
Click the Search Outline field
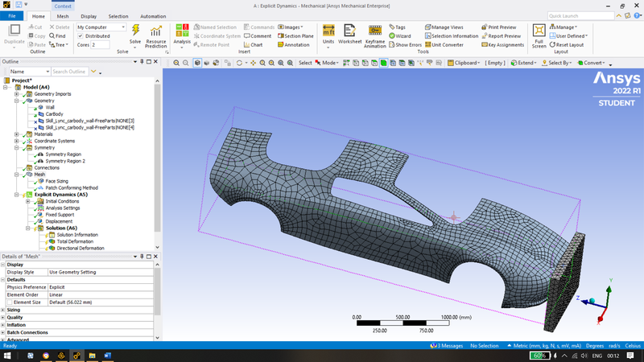tap(69, 72)
